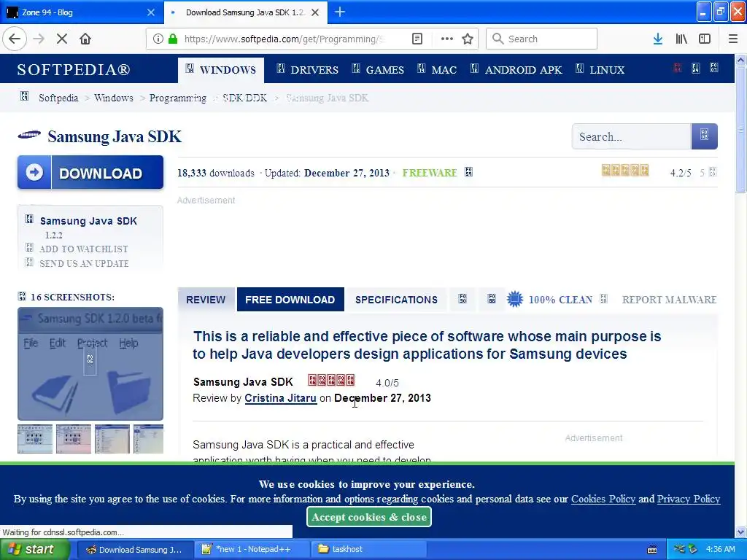The width and height of the screenshot is (747, 560).
Task: Click the 100% CLEAN badge
Action: [x=550, y=300]
